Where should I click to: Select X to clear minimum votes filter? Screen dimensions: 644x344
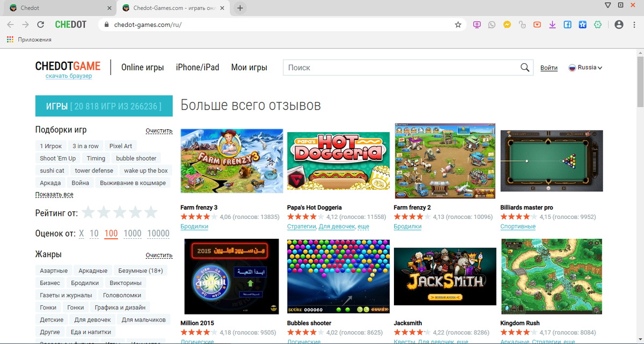(x=82, y=233)
